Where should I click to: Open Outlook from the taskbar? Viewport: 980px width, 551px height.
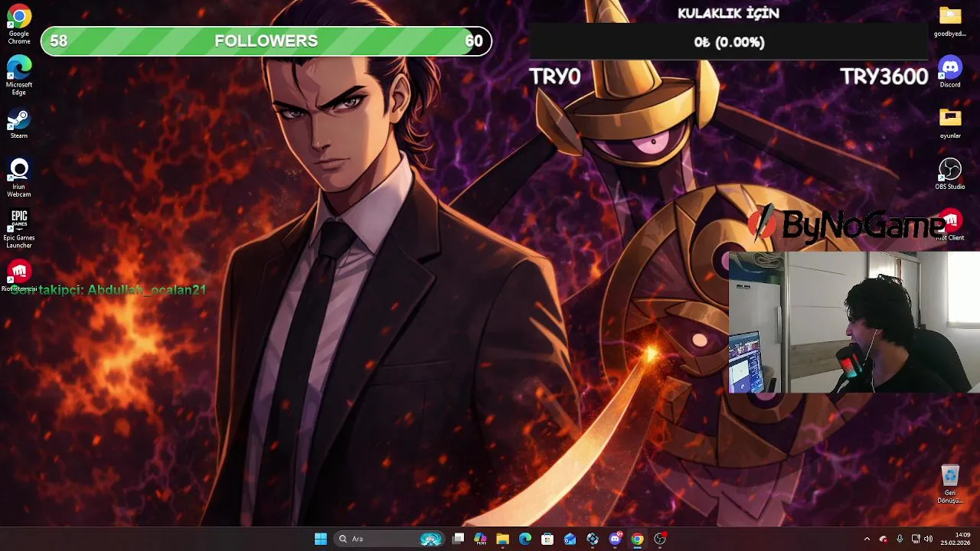(570, 539)
